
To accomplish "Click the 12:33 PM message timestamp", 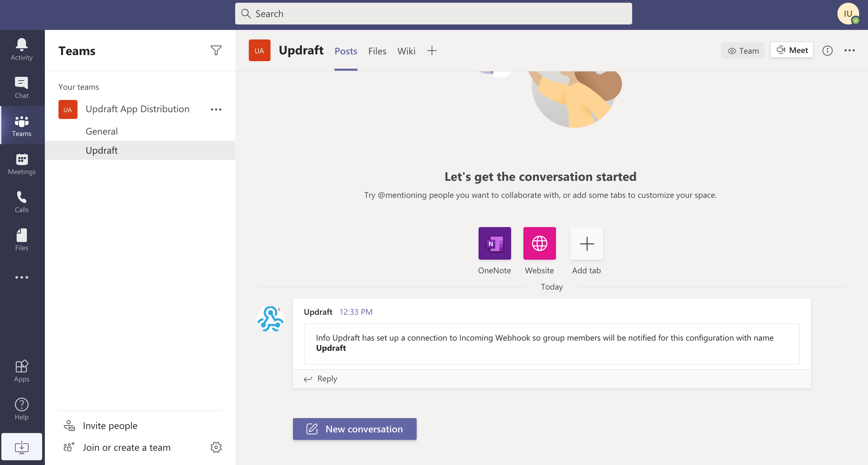I will point(356,312).
